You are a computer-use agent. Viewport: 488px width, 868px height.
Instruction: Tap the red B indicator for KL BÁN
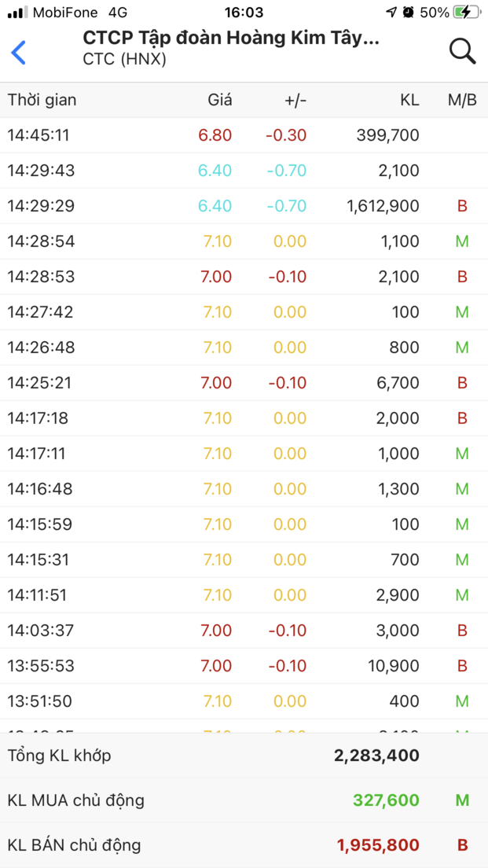462,845
